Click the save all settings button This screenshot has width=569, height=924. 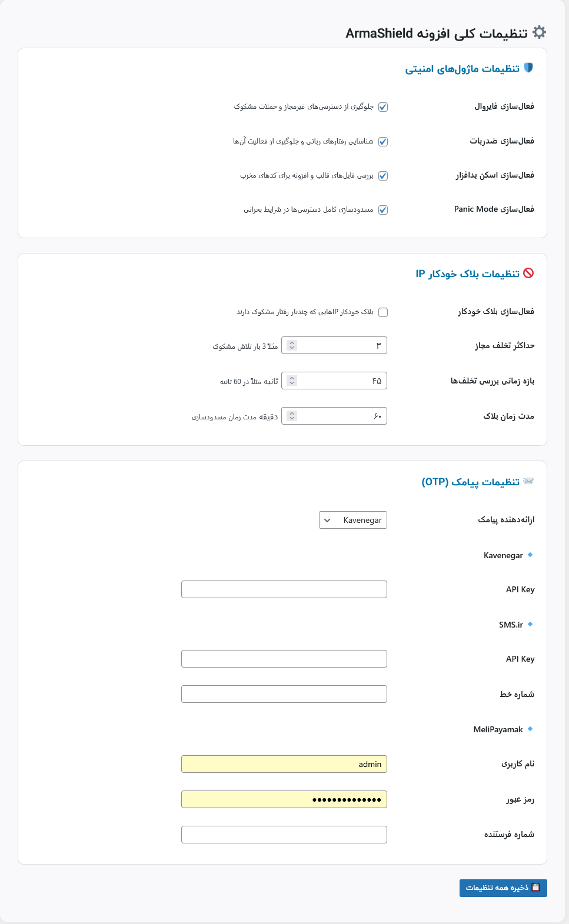503,888
